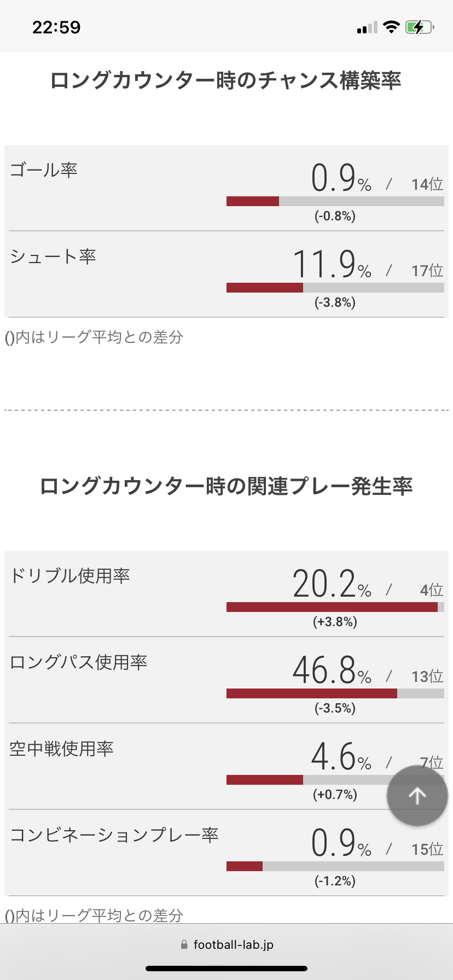Screen dimensions: 453x980
Task: Tap the ロングカウンター時の関連プレー発生率 heading
Action: click(x=226, y=486)
